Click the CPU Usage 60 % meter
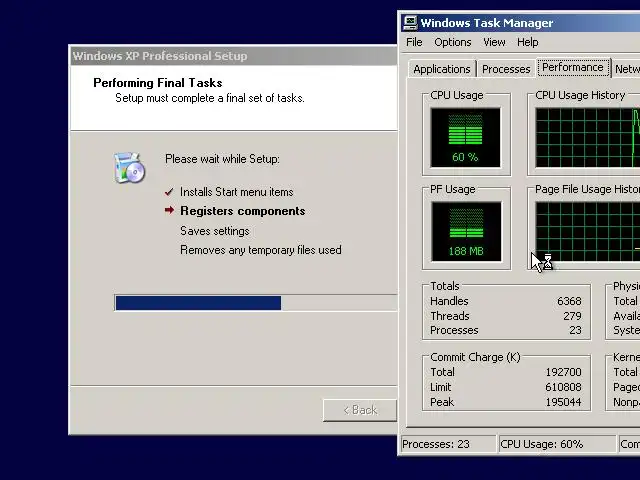The width and height of the screenshot is (640, 480). tap(465, 138)
